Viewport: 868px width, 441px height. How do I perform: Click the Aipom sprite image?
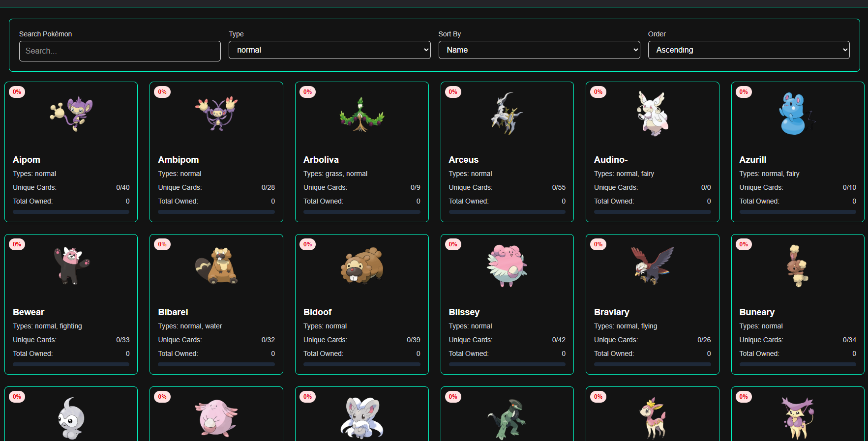71,114
